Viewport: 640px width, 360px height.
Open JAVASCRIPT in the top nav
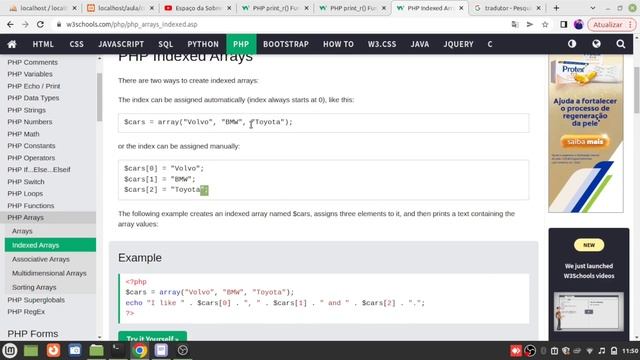tap(121, 44)
